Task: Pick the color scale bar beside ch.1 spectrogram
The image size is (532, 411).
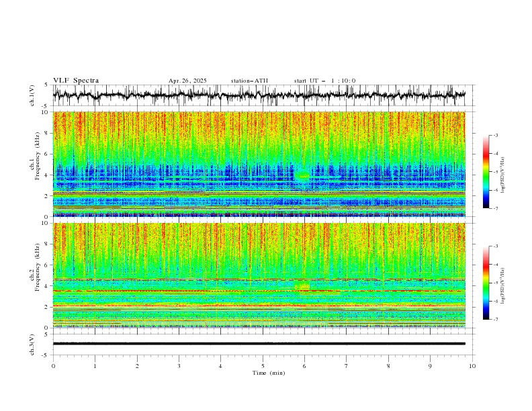Action: 486,172
